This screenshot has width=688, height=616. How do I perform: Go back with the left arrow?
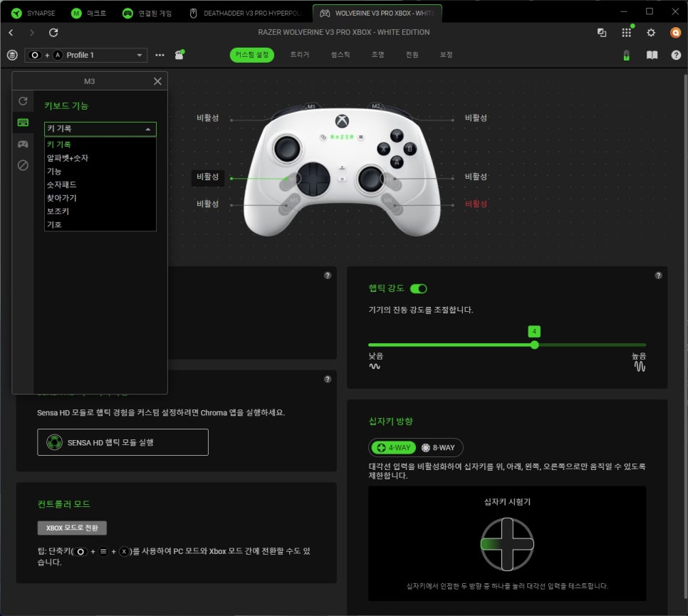(x=11, y=33)
